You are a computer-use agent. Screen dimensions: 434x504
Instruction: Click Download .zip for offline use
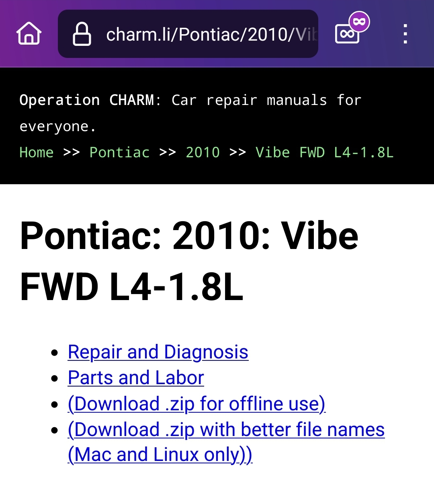point(197,404)
